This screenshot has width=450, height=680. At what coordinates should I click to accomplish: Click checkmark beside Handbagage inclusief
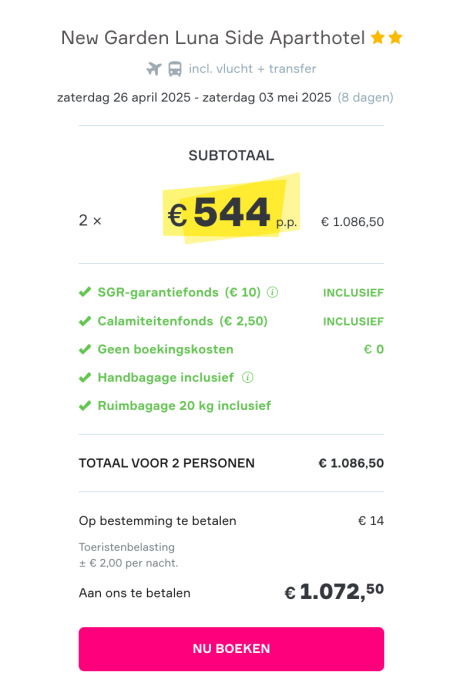pos(85,377)
